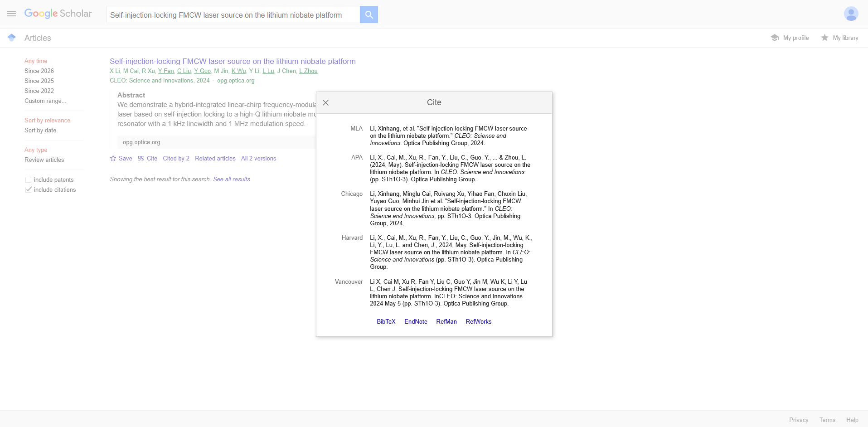Click the My profile text link

click(796, 38)
